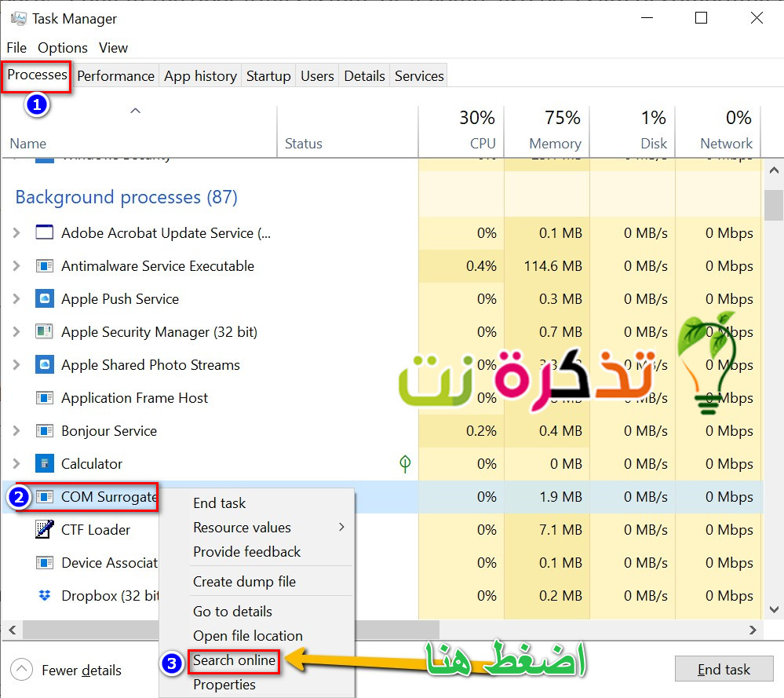The width and height of the screenshot is (784, 698).
Task: Click the Bonjour Service icon
Action: click(x=45, y=431)
